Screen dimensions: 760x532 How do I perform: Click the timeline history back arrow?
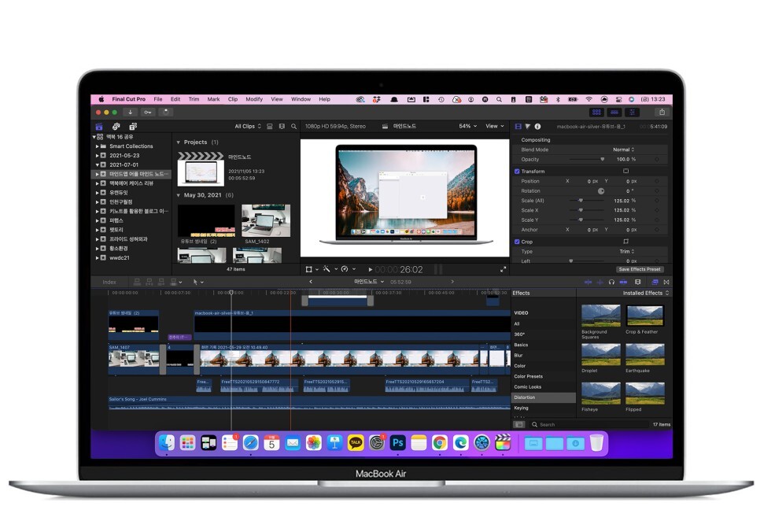(x=311, y=282)
